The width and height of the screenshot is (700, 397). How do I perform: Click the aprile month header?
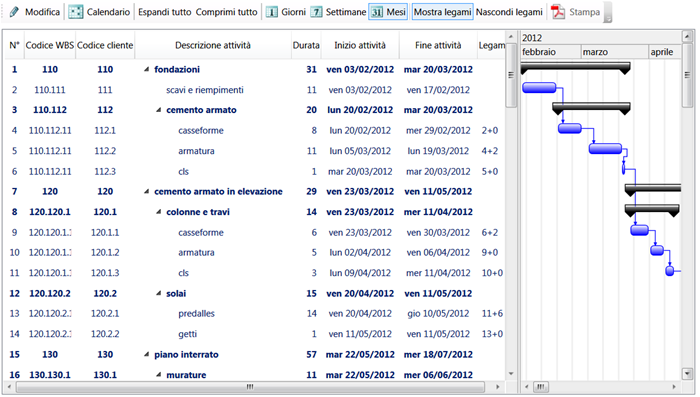(665, 52)
